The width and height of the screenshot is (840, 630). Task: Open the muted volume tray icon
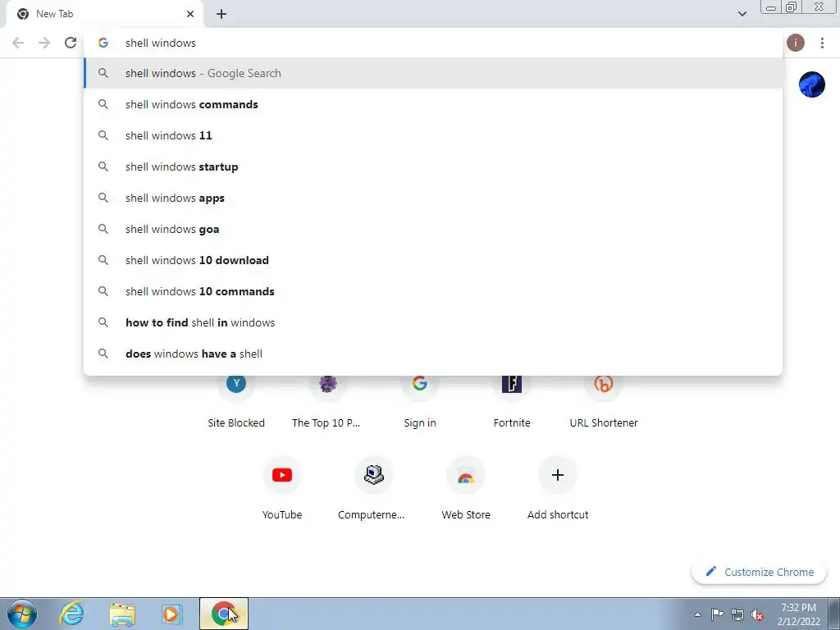(757, 614)
